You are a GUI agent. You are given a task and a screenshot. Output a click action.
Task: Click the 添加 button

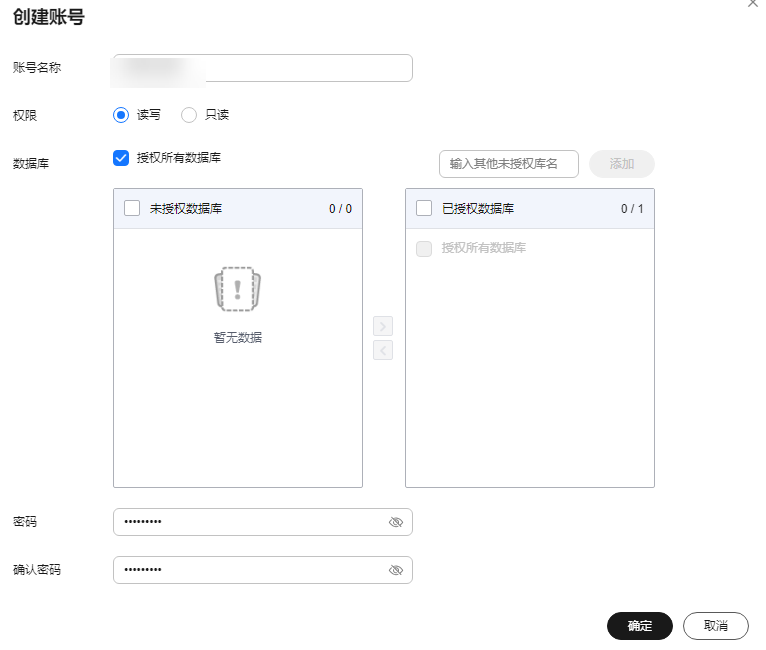[621, 164]
